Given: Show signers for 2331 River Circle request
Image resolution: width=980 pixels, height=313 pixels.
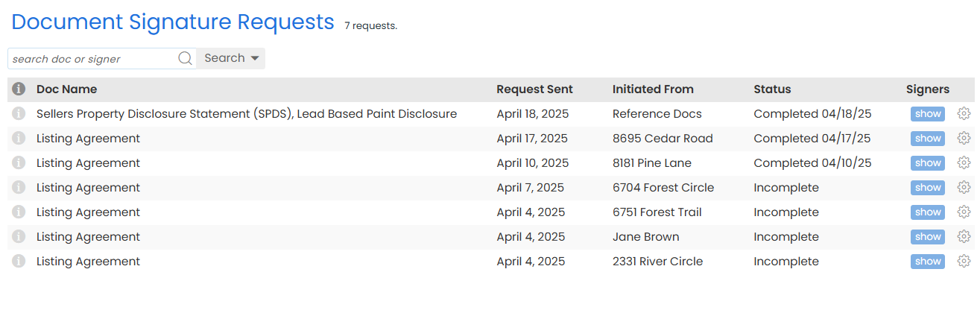Looking at the screenshot, I should 928,262.
